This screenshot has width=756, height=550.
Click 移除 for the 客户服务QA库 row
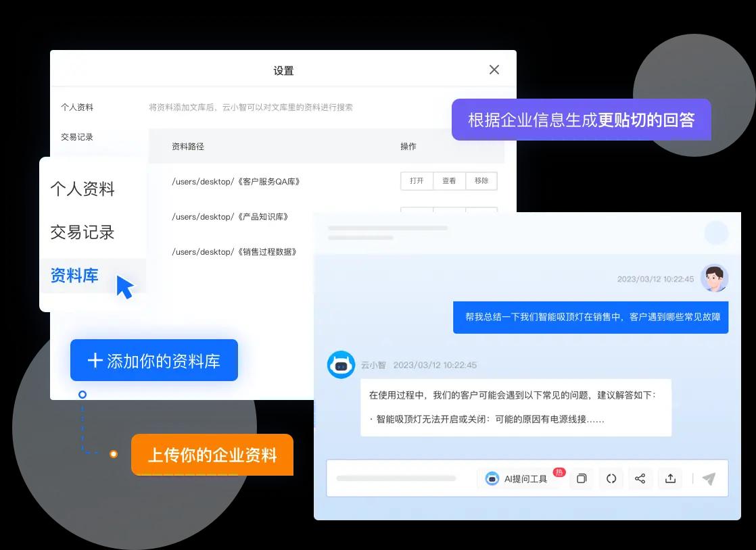point(481,180)
